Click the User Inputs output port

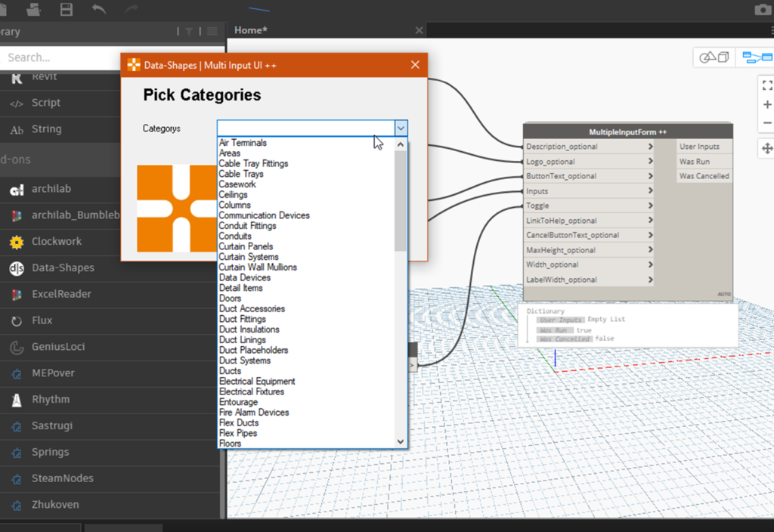tap(704, 147)
